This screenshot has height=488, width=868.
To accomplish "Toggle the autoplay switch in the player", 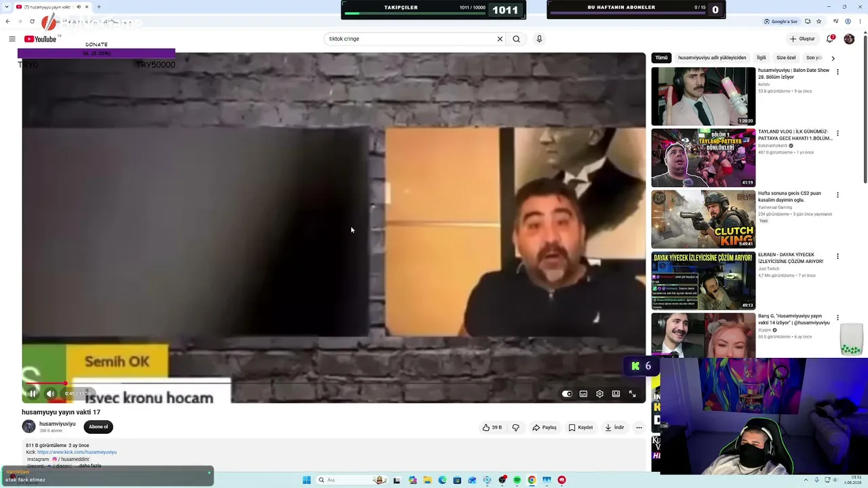I will [567, 394].
